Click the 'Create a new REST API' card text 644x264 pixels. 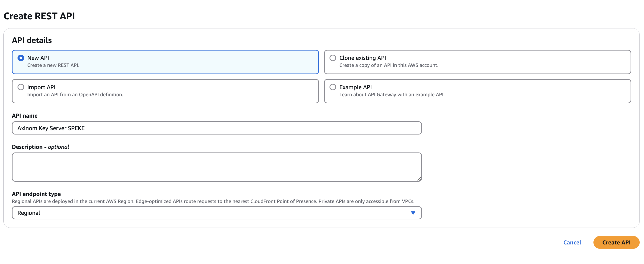(53, 66)
